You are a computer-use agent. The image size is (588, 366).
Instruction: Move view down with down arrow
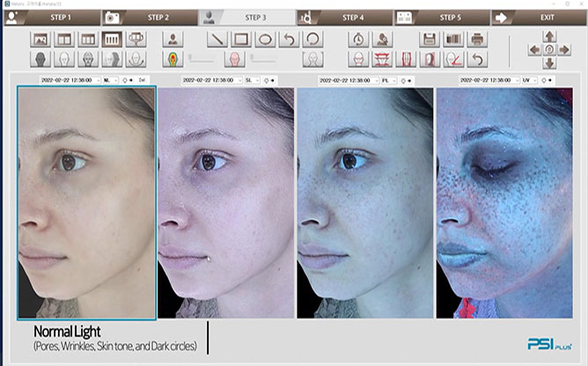tap(549, 63)
